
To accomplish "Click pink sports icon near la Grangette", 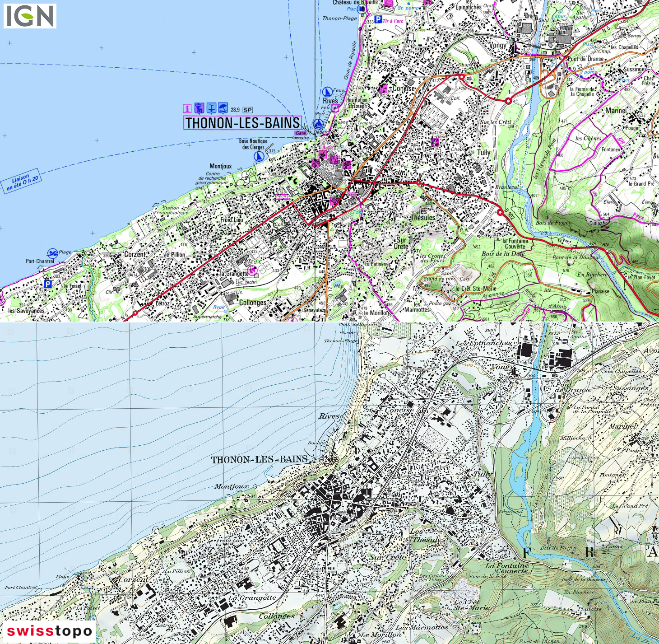I will pos(253,270).
